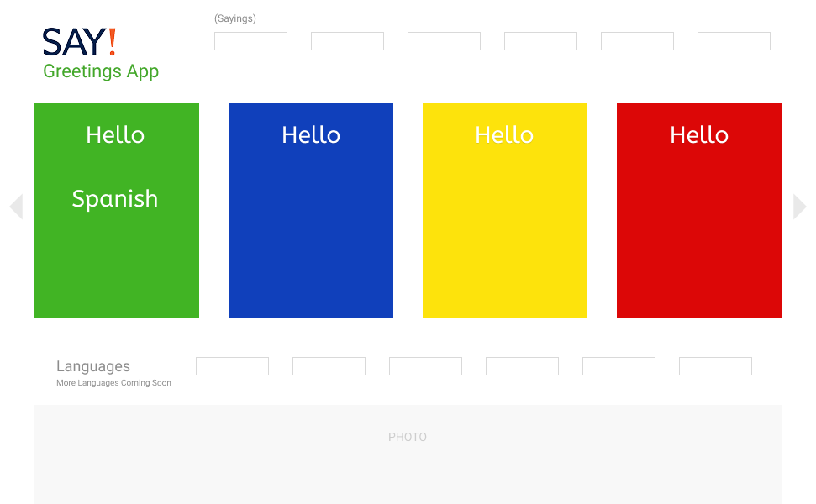Select the blue Hello card
This screenshot has width=816, height=504.
(x=311, y=210)
